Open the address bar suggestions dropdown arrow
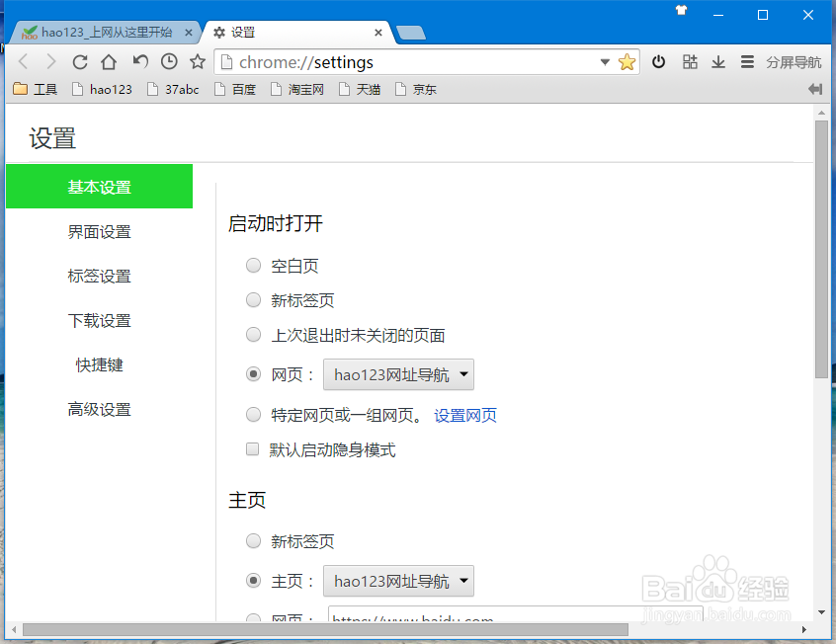 pyautogui.click(x=606, y=61)
